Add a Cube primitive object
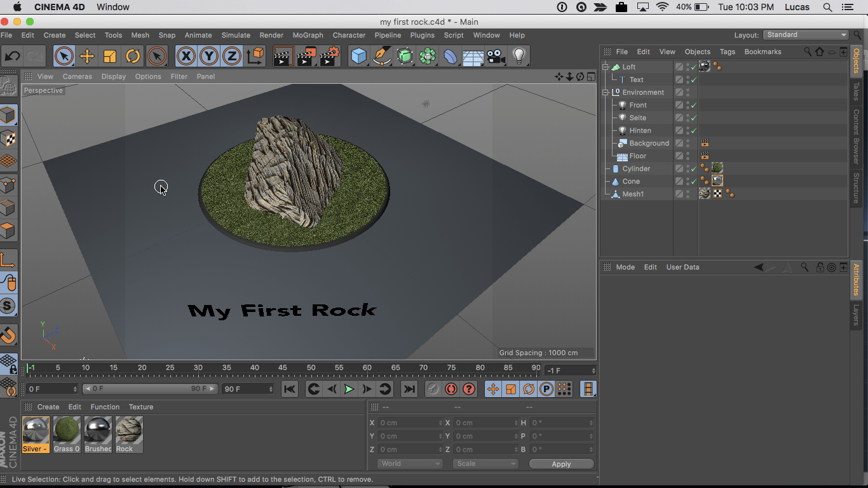 click(x=359, y=57)
